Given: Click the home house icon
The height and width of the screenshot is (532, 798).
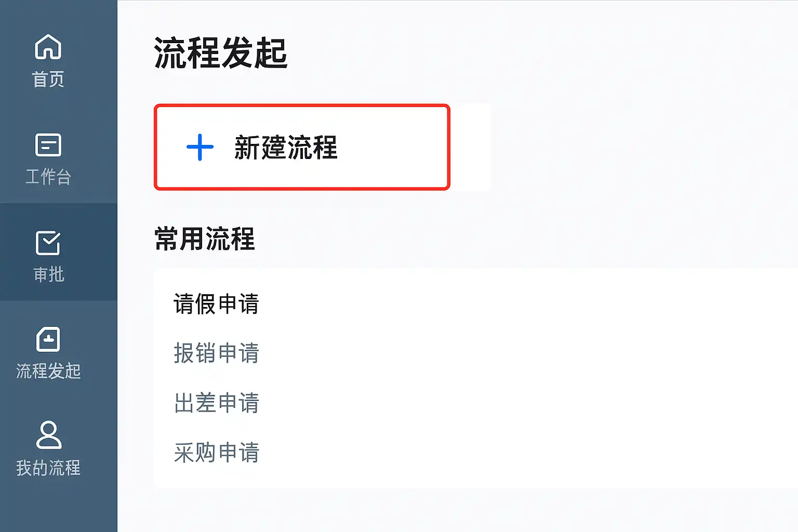Looking at the screenshot, I should (48, 47).
